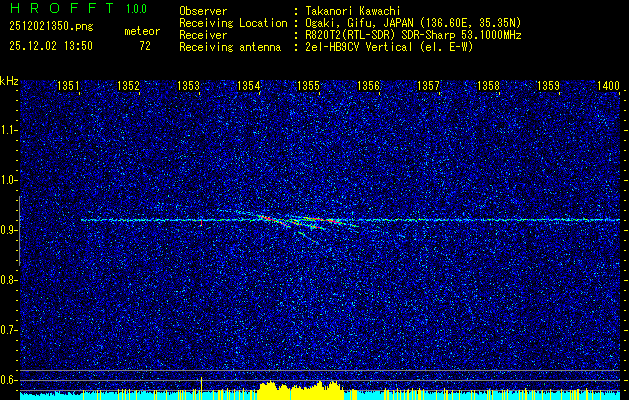
Task: Click antenna text 2el-HB9CV Vertical
Action: [x=359, y=47]
